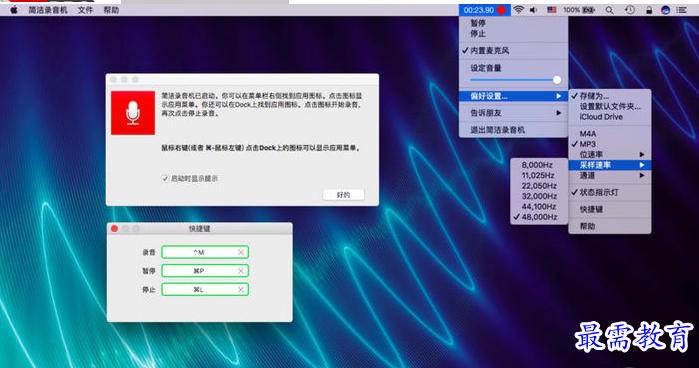This screenshot has width=699, height=368.
Task: Select 48,000Hz sample rate
Action: tap(539, 217)
